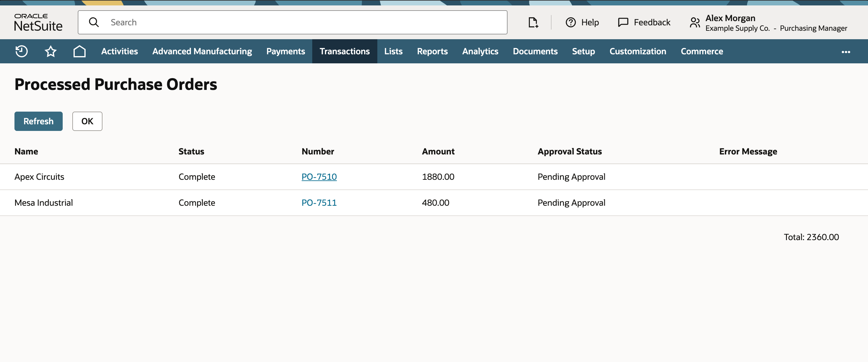The image size is (868, 362).
Task: Open the Setup menu
Action: coord(583,51)
